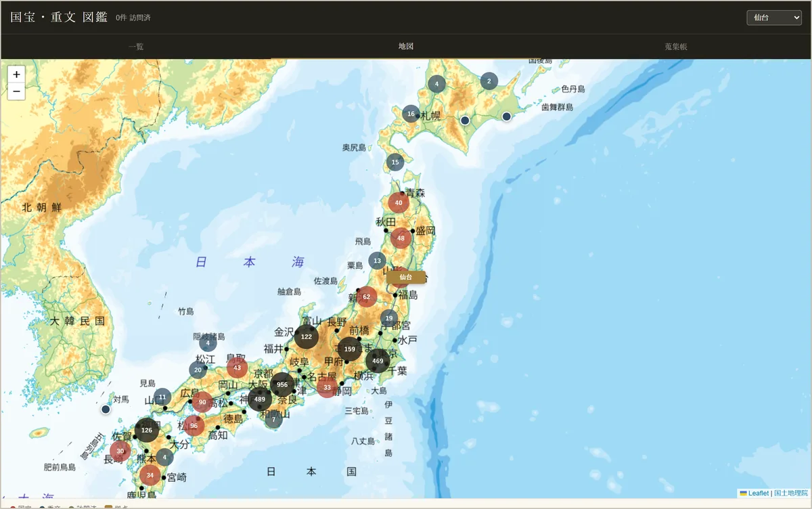The image size is (812, 509).
Task: Click the 11 cluster near 山口
Action: 162,397
